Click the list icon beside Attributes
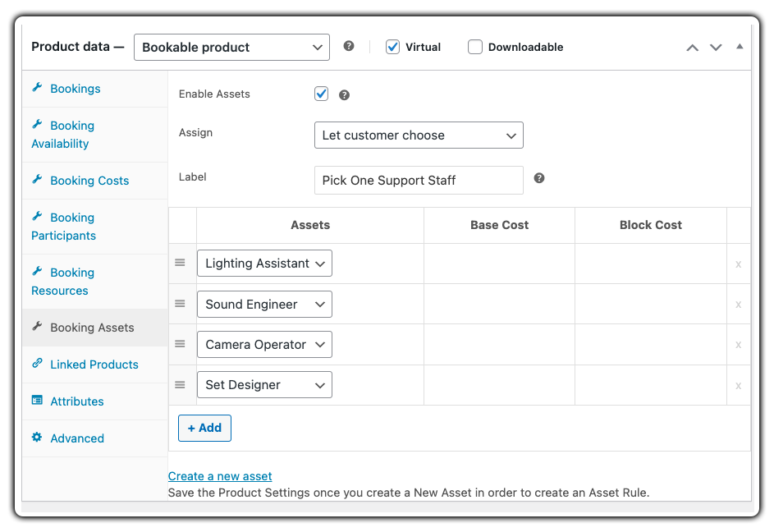 pos(37,400)
